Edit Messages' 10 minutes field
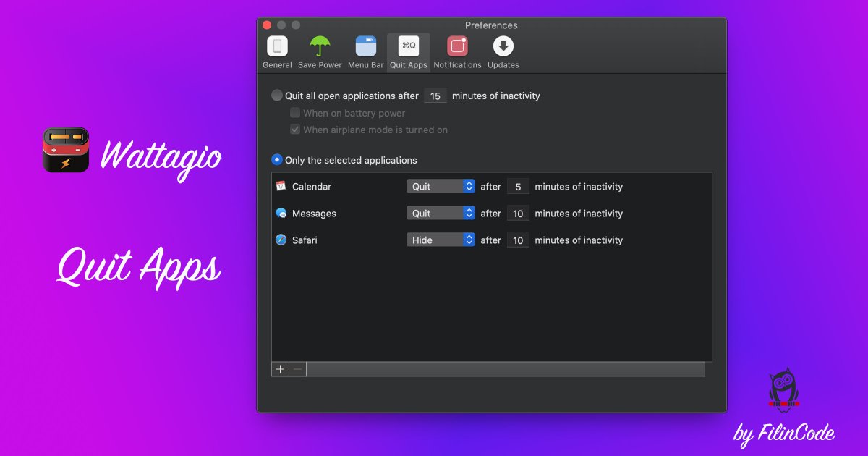The width and height of the screenshot is (868, 456). tap(518, 213)
